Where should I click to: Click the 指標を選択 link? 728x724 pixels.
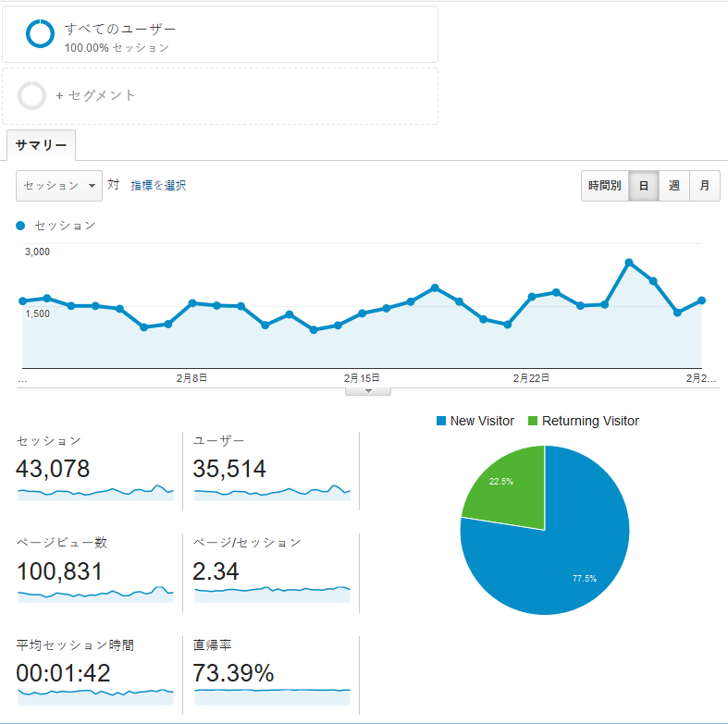158,186
